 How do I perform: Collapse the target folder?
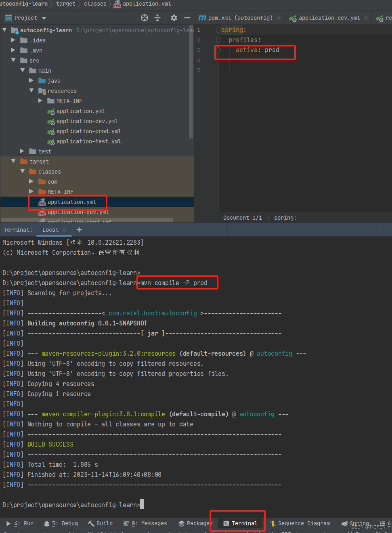13,162
